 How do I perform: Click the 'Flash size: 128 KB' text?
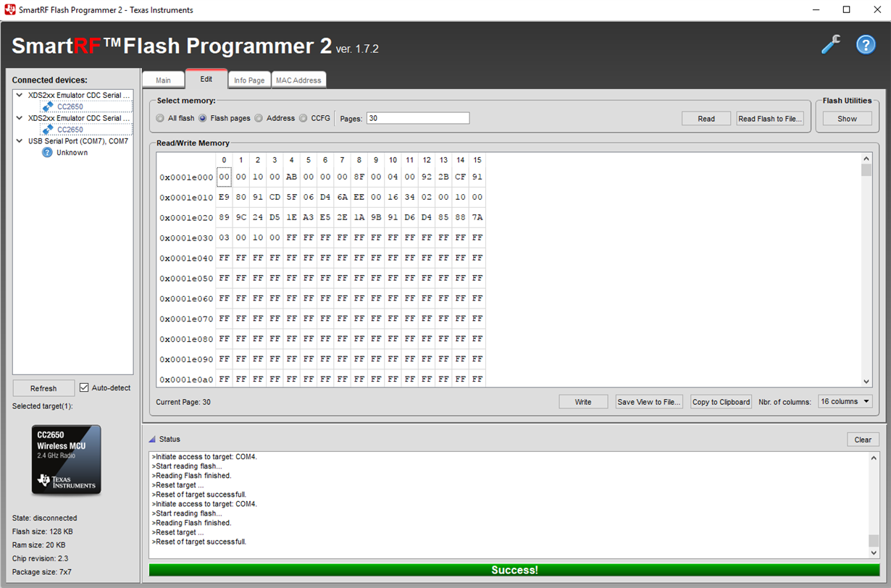[43, 532]
